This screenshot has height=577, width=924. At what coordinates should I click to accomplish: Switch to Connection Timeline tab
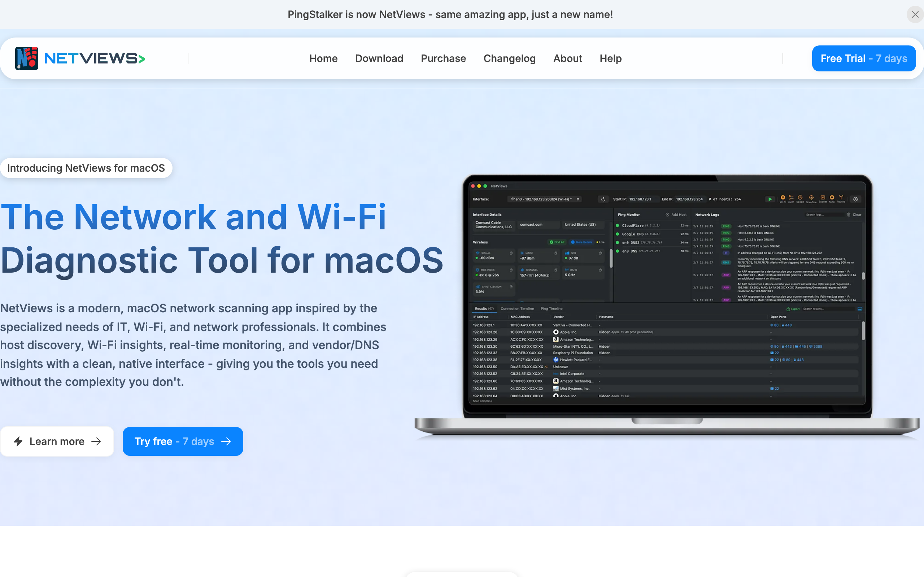tap(517, 309)
